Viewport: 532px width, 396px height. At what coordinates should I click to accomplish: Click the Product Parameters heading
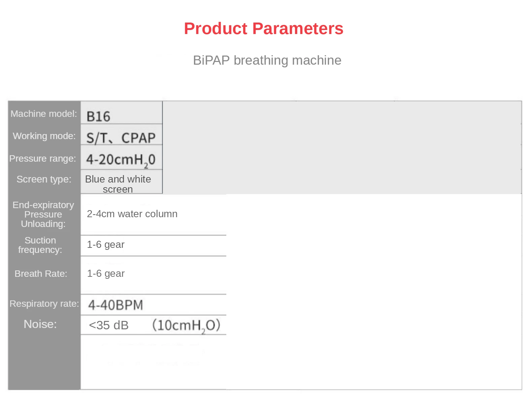[263, 29]
